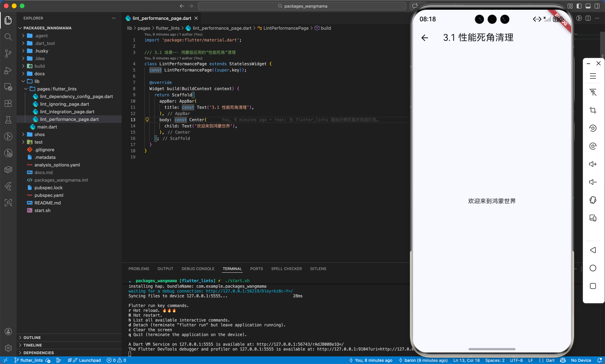Open the Search view in activity bar
This screenshot has height=364, width=605.
click(x=8, y=37)
